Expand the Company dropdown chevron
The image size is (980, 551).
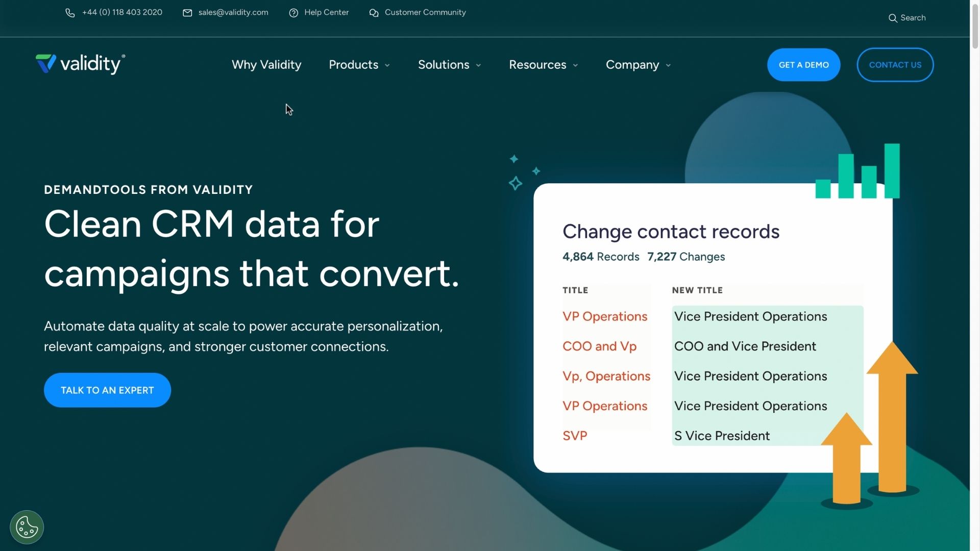click(x=668, y=65)
